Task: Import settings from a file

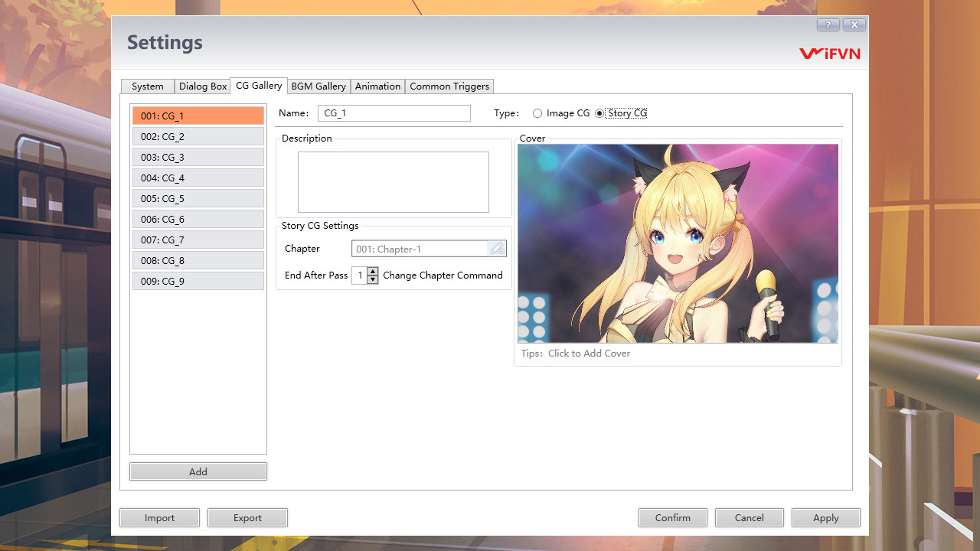Action: pyautogui.click(x=159, y=517)
